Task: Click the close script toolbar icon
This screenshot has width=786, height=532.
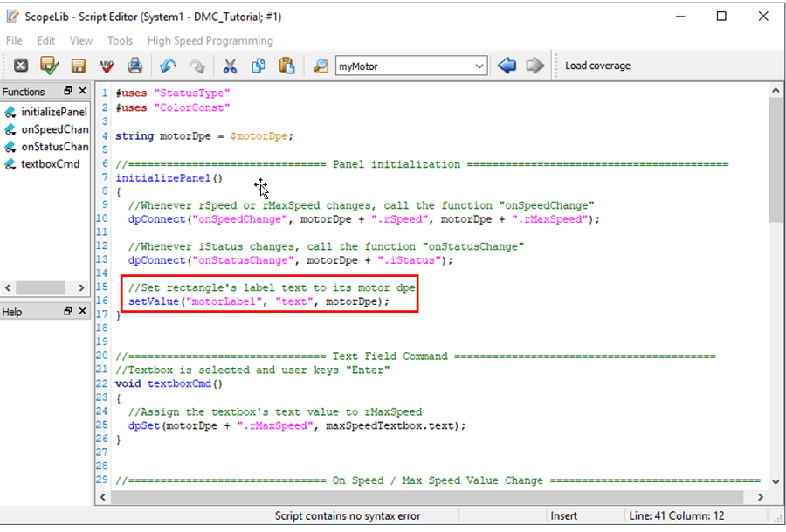Action: tap(21, 66)
